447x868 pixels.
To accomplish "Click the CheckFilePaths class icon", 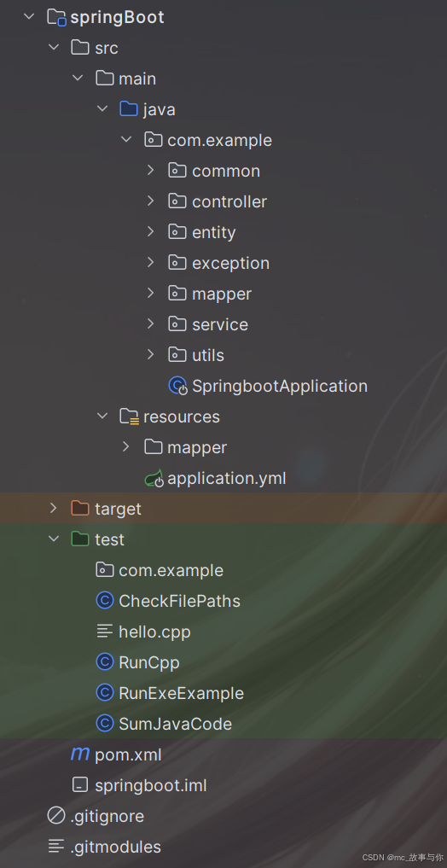I will click(x=105, y=601).
